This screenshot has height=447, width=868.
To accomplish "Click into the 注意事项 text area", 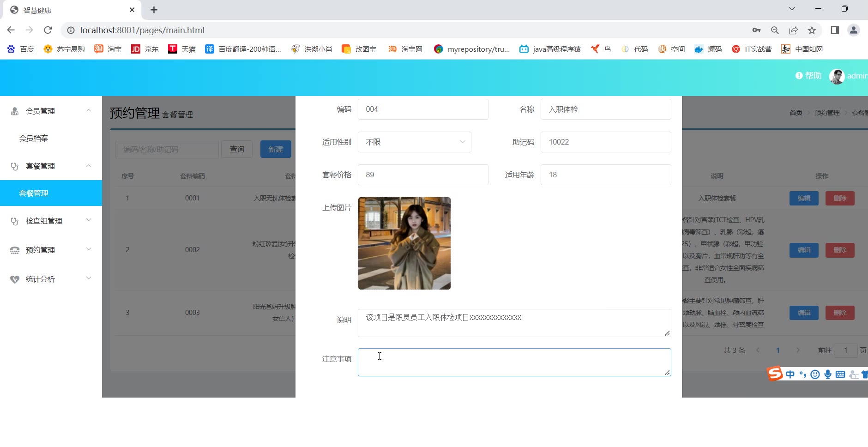I will tap(514, 362).
